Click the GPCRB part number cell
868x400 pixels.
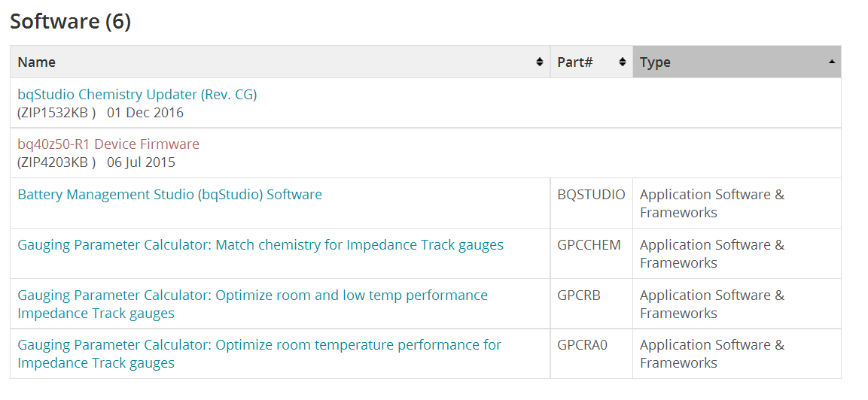(x=591, y=303)
